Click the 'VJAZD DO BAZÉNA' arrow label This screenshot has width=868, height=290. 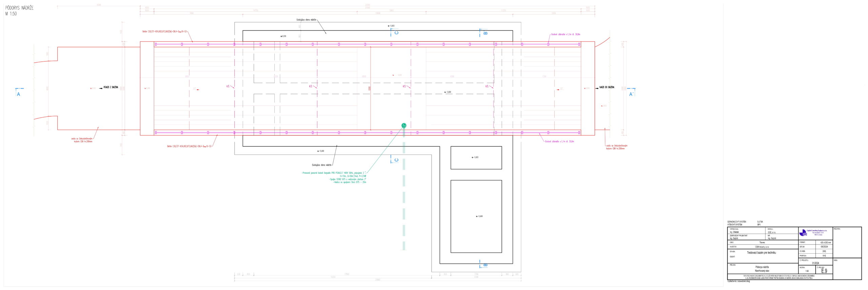(606, 87)
